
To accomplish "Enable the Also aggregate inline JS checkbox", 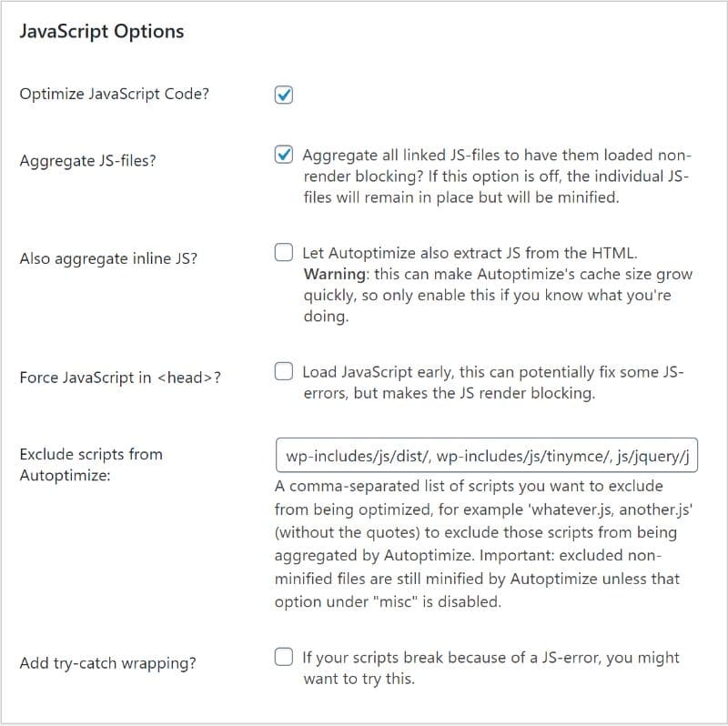I will (284, 252).
